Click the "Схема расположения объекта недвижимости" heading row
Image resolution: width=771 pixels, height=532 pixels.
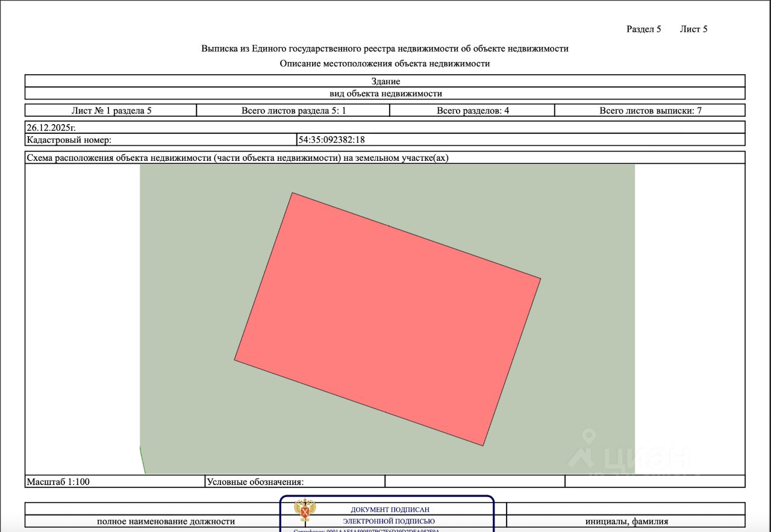coord(385,158)
